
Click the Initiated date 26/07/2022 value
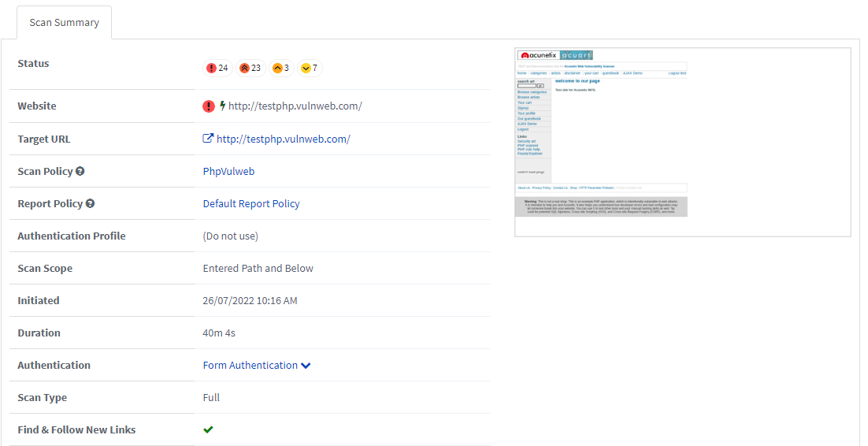[250, 301]
